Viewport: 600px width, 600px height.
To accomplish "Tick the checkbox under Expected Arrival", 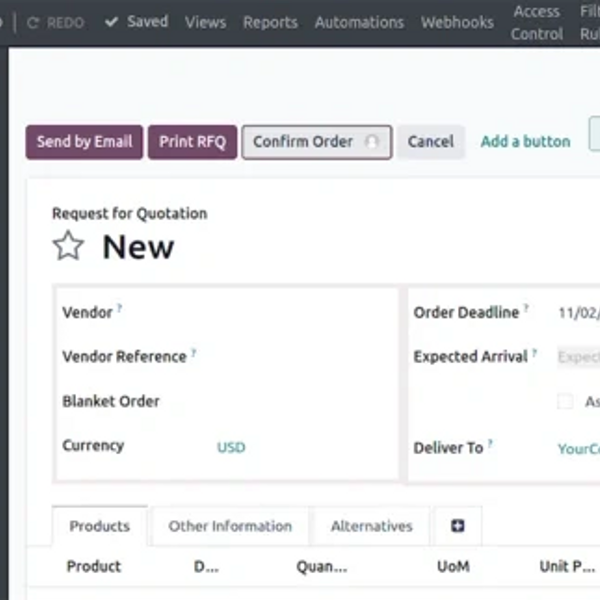I will point(565,401).
